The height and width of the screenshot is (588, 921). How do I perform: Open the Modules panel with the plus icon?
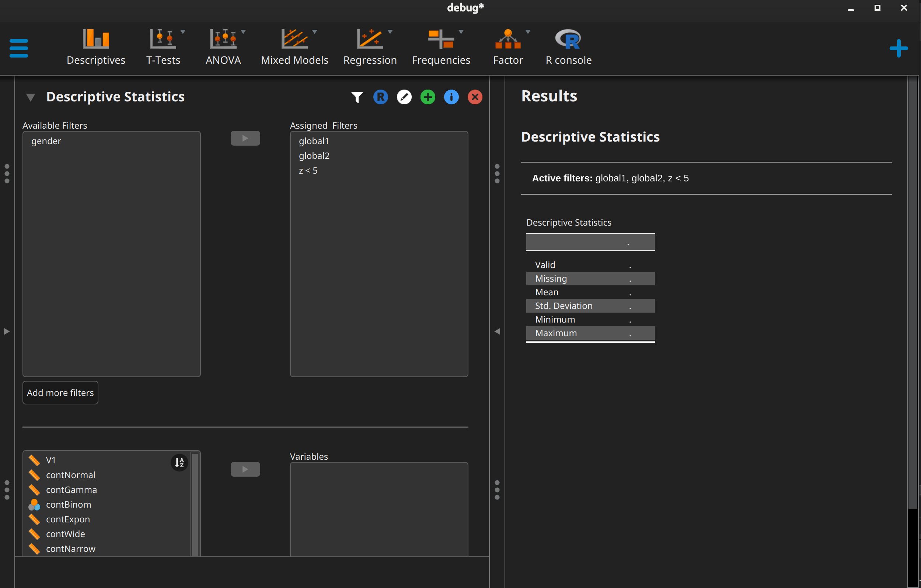tap(899, 48)
